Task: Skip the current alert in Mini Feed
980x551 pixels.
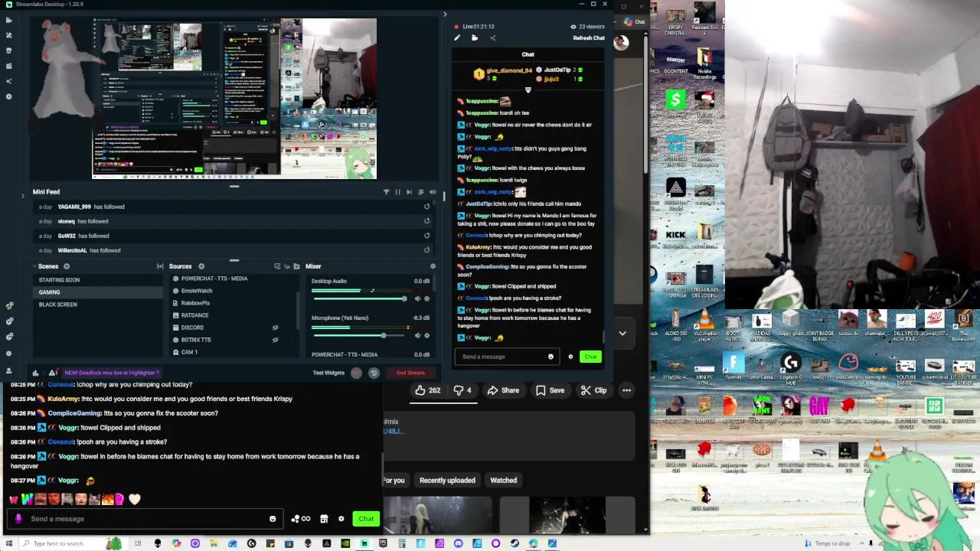Action: (x=409, y=192)
